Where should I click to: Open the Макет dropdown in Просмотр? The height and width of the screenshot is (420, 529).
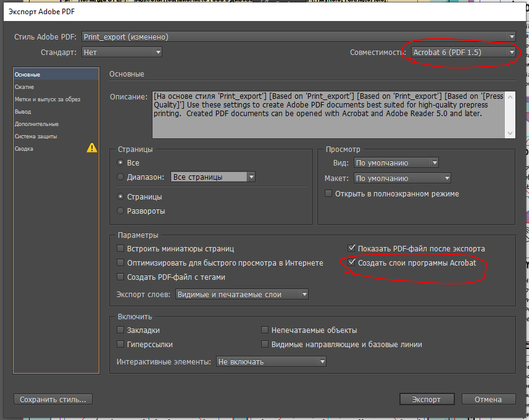point(402,178)
